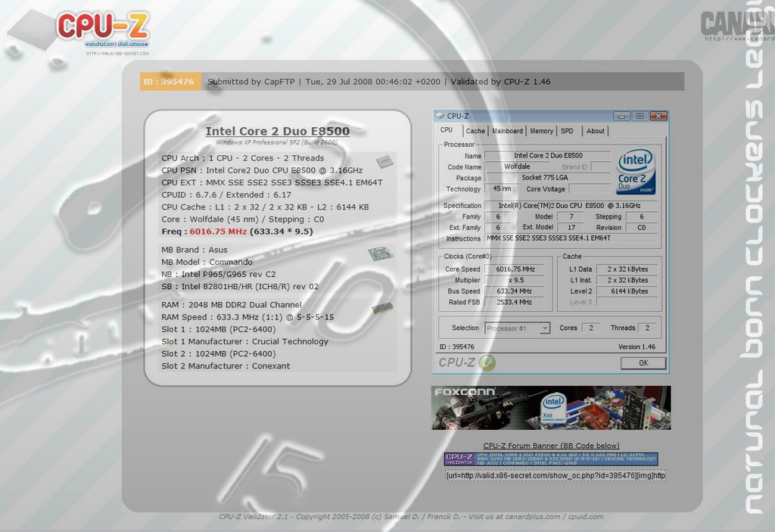Click the small CPU chip icon beside CPU Arch

[384, 161]
